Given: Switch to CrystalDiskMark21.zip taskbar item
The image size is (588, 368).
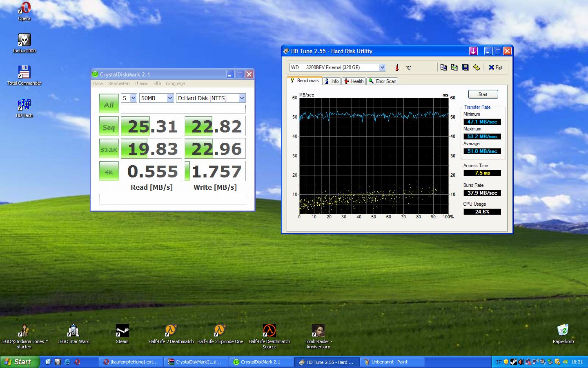Looking at the screenshot, I should tap(196, 362).
